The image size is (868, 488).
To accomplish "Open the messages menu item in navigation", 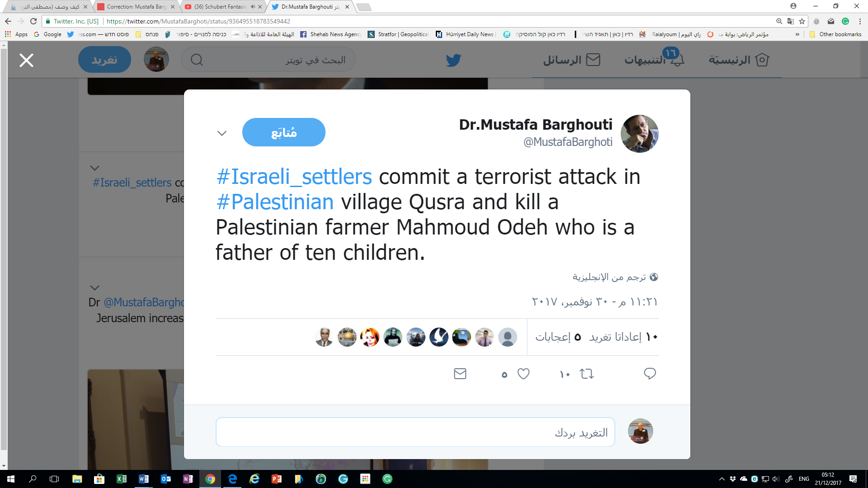I will [x=571, y=60].
